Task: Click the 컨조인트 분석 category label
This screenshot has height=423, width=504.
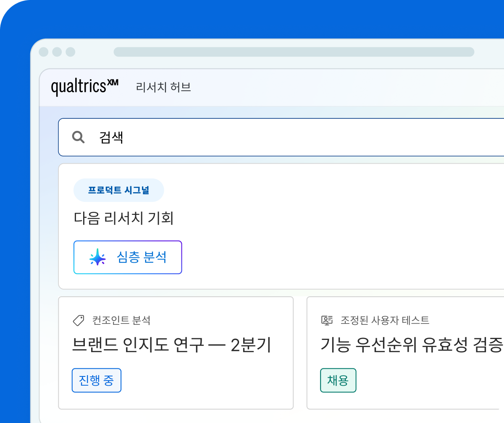Action: pos(121,321)
